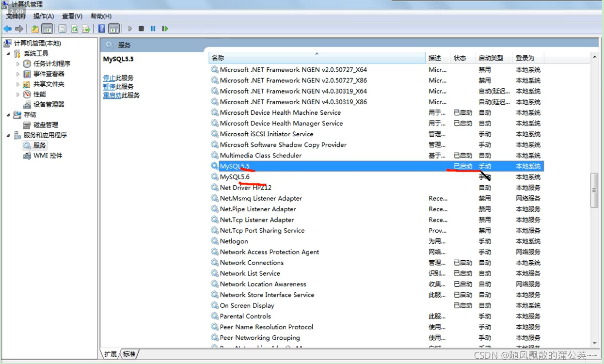Open the Properties toolbar icon
Screen dimensions: 604x364
pyautogui.click(x=63, y=29)
